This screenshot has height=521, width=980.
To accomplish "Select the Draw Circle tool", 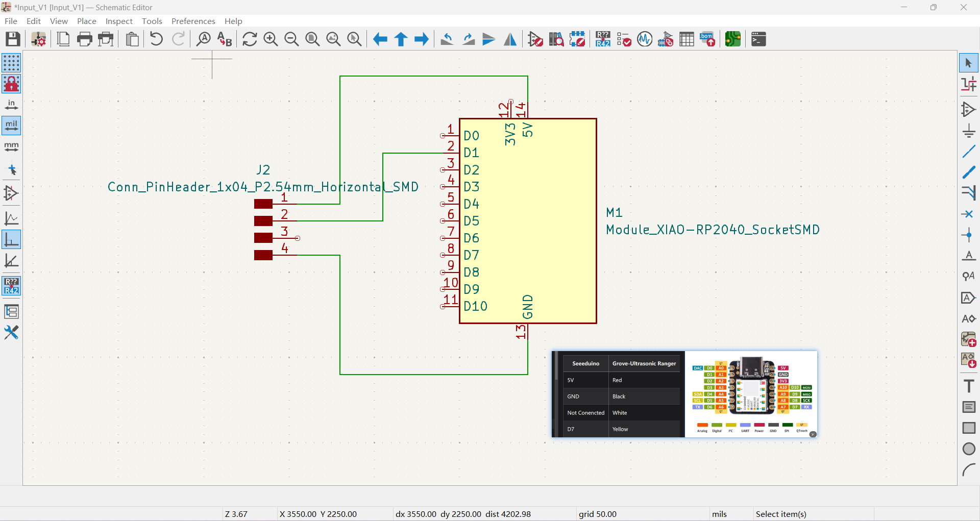I will click(968, 449).
